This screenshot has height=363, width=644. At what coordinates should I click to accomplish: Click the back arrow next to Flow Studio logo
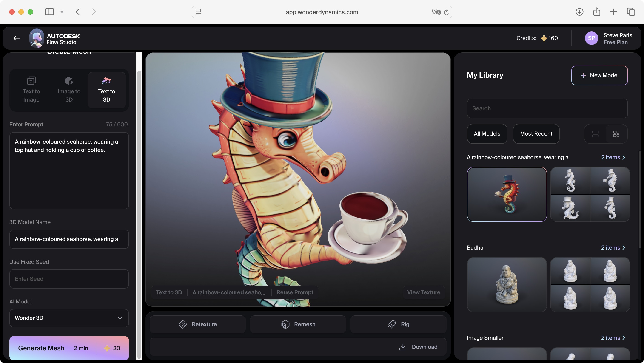click(x=17, y=38)
